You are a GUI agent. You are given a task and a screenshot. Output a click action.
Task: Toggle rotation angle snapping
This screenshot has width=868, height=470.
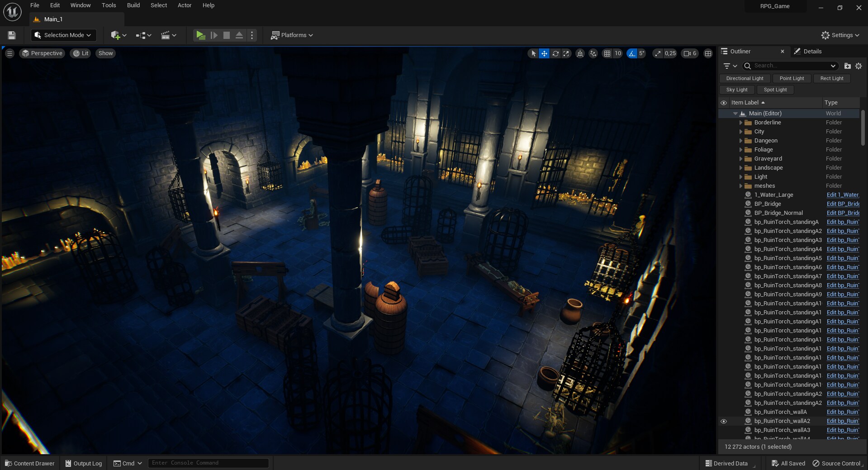click(632, 53)
